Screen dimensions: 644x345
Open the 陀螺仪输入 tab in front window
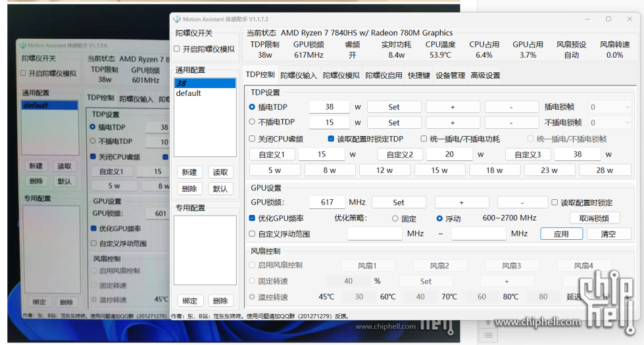299,76
